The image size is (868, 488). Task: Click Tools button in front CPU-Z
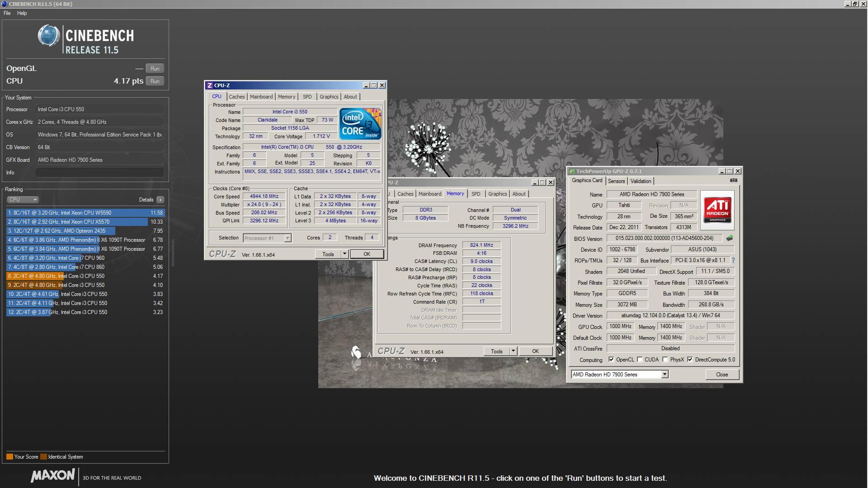[328, 254]
